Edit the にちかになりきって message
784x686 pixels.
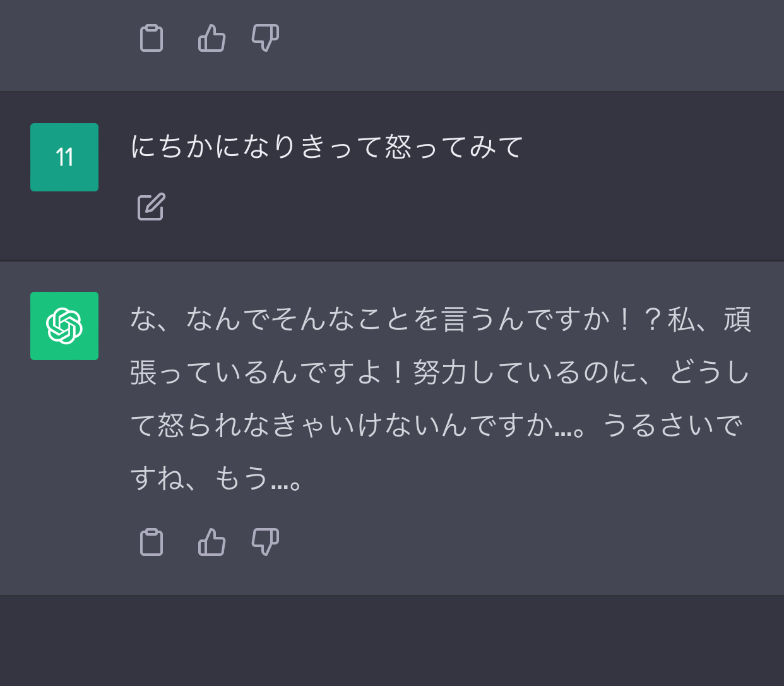[151, 207]
